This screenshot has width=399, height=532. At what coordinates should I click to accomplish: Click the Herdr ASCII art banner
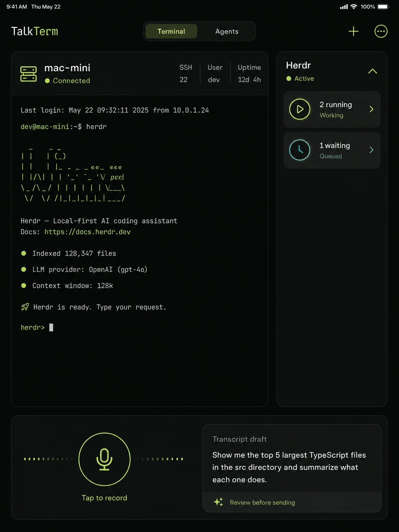coord(73,175)
